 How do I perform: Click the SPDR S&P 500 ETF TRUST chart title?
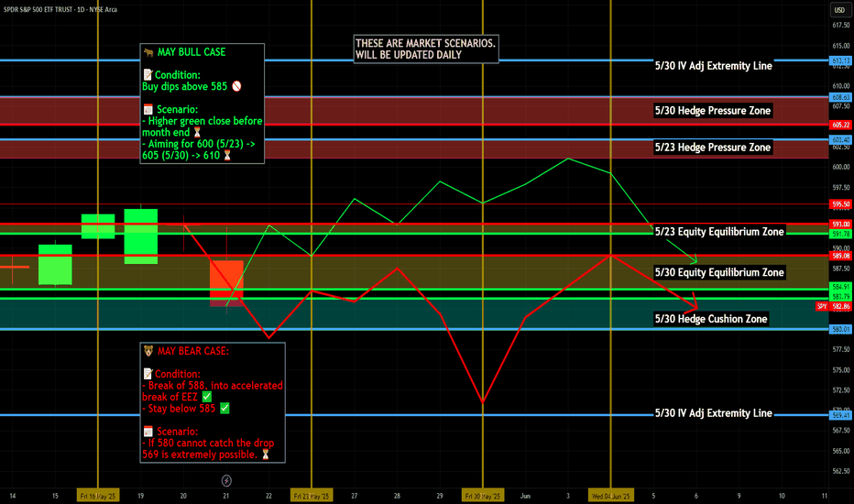pos(60,9)
